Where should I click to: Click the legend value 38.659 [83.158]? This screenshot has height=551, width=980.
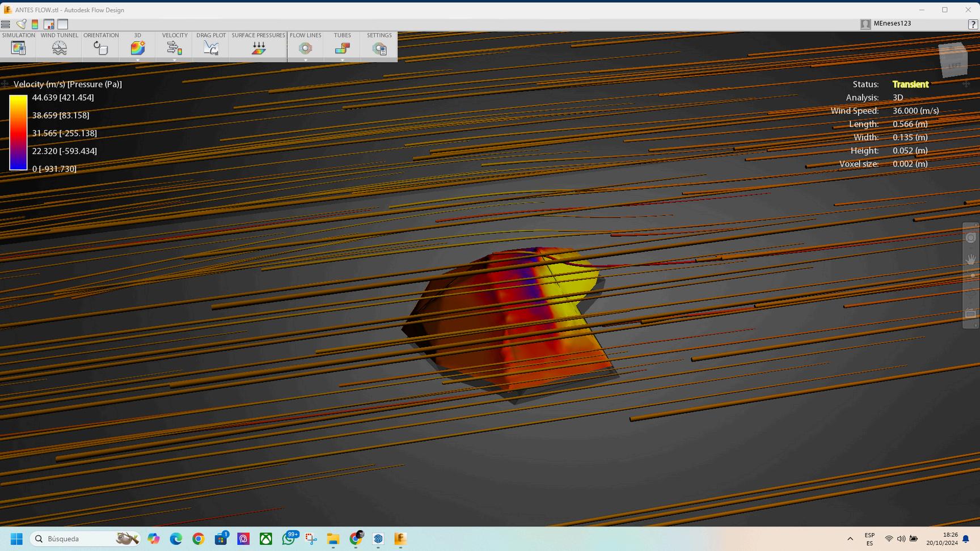[x=61, y=115]
